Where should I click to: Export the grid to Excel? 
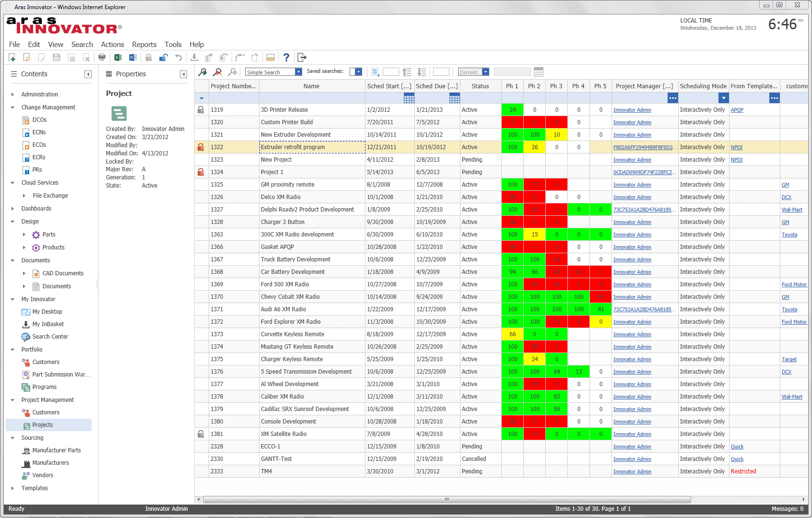[118, 58]
